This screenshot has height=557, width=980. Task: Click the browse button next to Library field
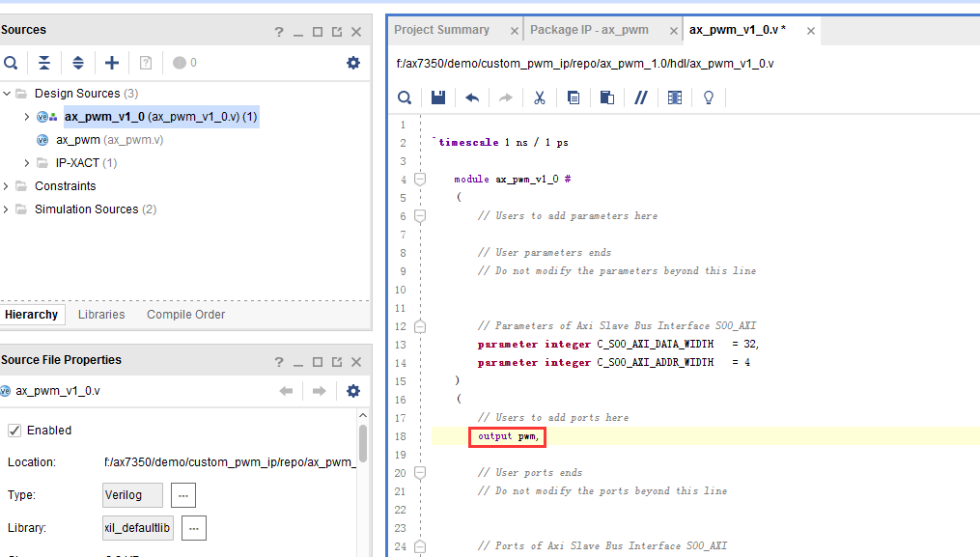pyautogui.click(x=194, y=528)
